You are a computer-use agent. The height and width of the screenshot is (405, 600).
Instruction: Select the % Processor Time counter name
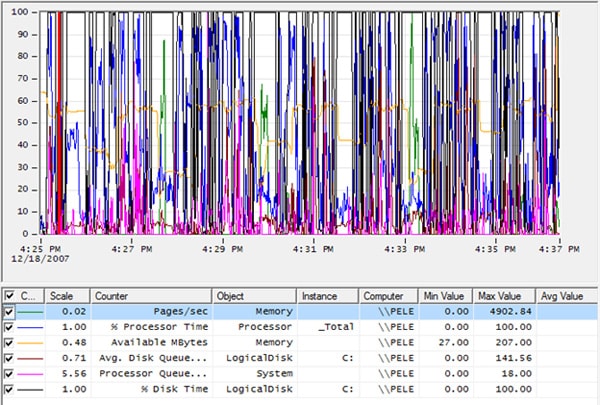coord(159,327)
